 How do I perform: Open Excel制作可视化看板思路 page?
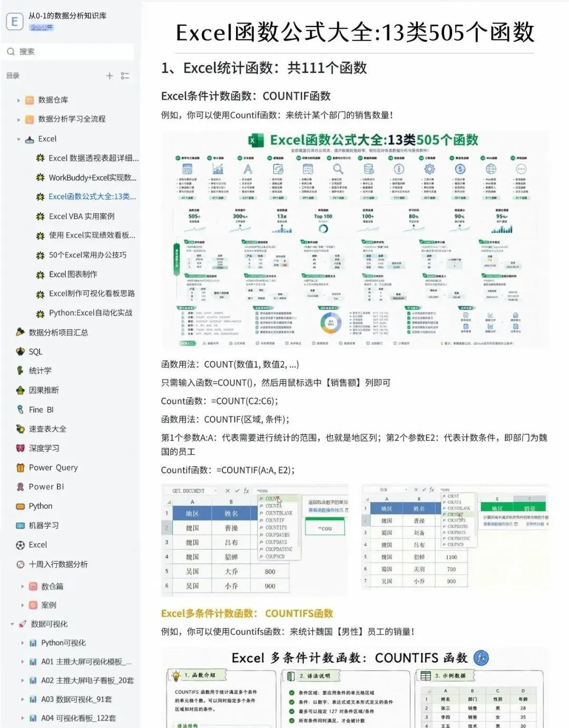click(x=92, y=293)
